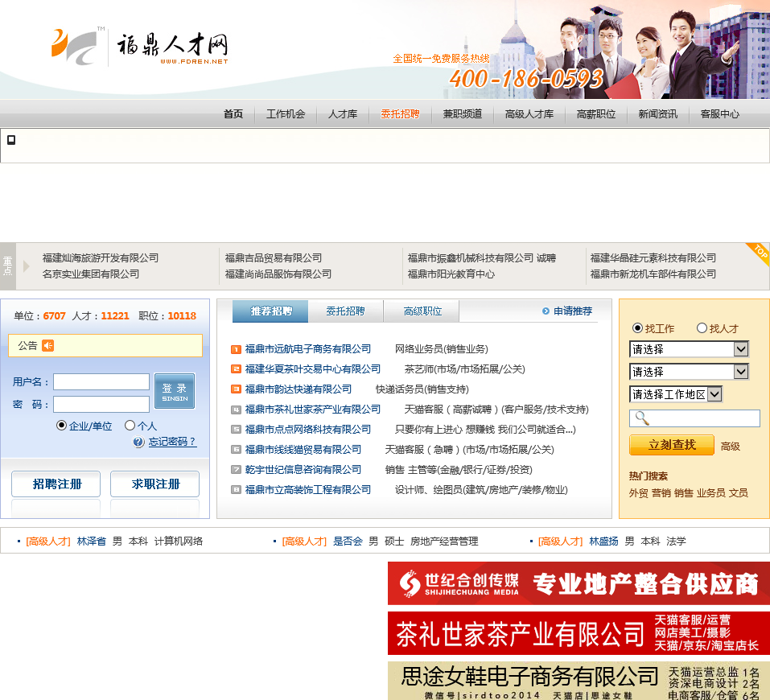The width and height of the screenshot is (770, 700).
Task: Select the 找工作 search radio button
Action: click(x=637, y=328)
